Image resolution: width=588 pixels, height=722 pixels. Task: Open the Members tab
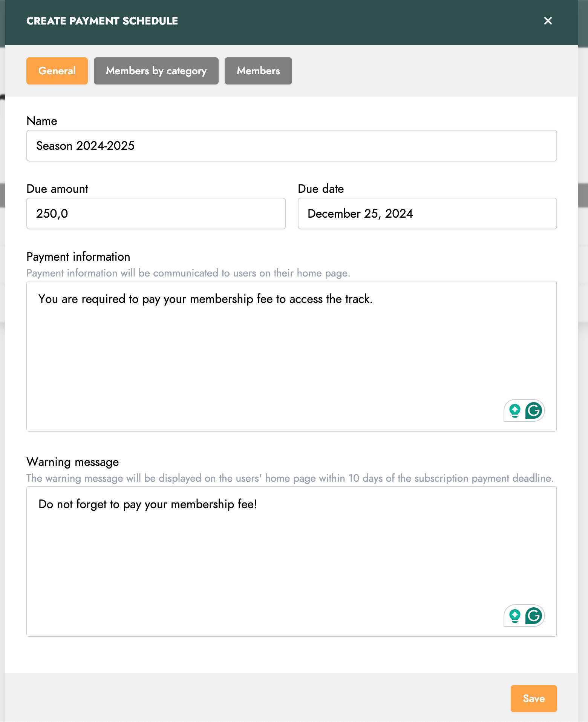[258, 71]
